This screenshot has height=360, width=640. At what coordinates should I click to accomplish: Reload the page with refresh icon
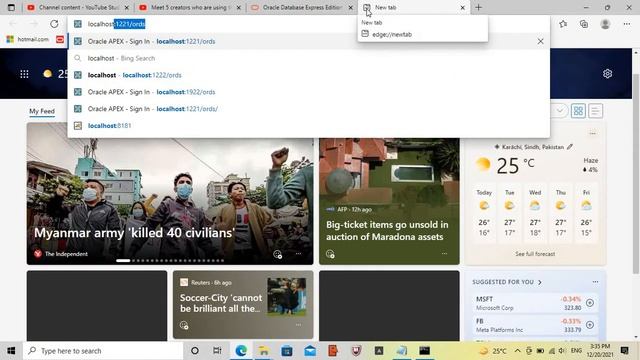pos(54,24)
